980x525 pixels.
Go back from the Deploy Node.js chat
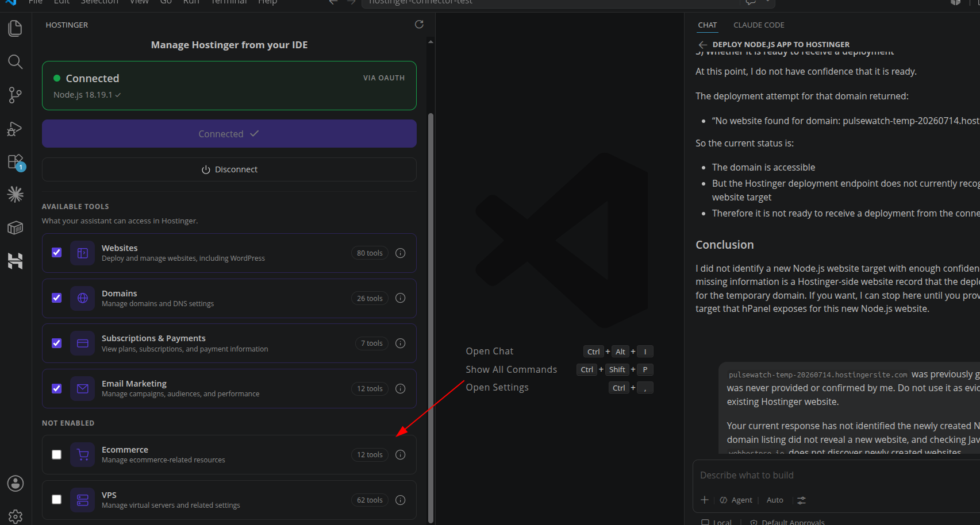[x=702, y=45]
